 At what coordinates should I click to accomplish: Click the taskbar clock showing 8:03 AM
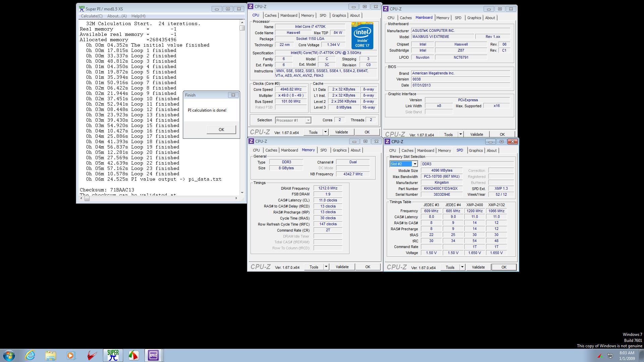point(627,355)
